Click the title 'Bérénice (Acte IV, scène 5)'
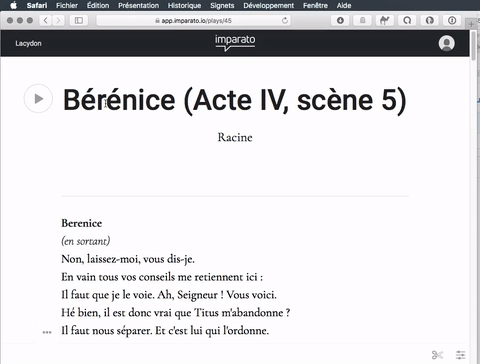Viewport: 480px width, 364px height. (235, 100)
